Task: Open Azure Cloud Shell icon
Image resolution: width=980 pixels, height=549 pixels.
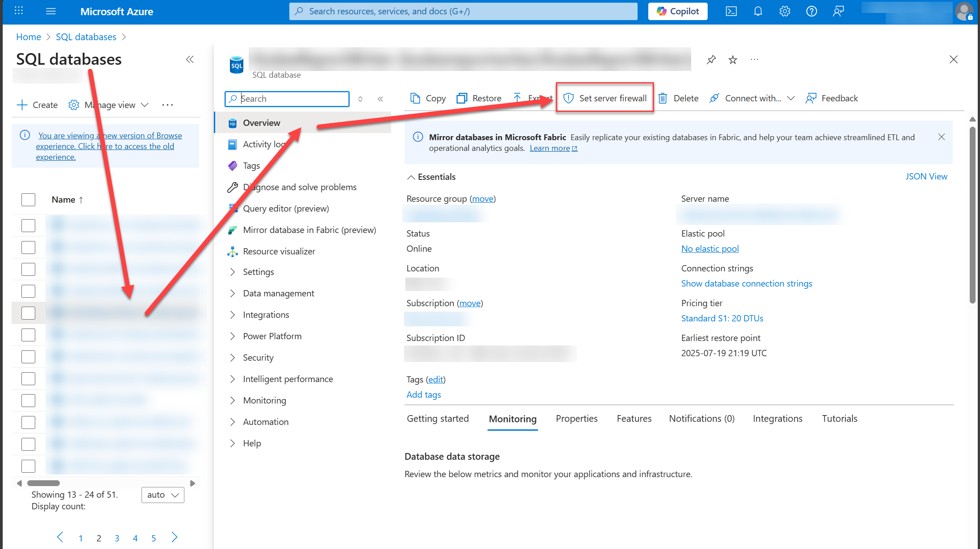Action: pyautogui.click(x=731, y=11)
